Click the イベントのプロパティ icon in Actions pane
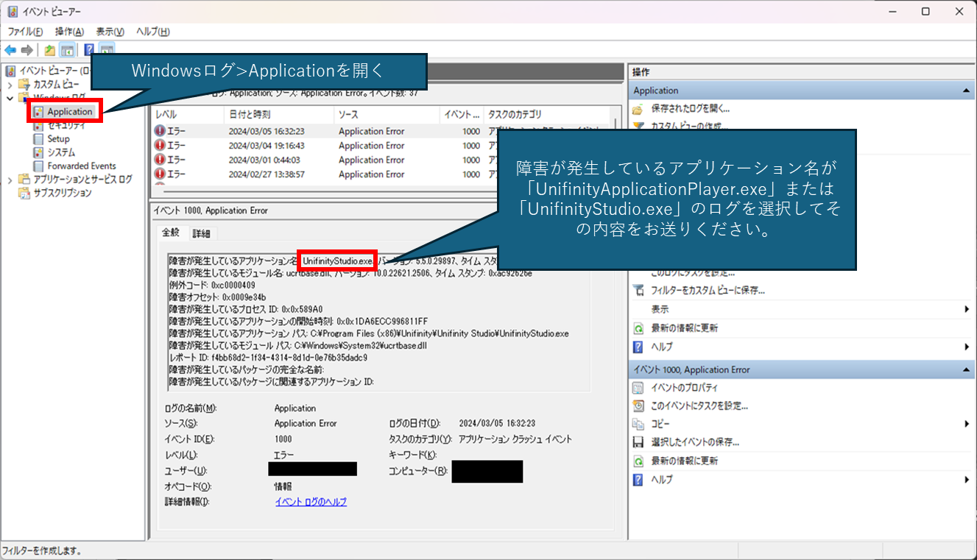The height and width of the screenshot is (560, 977). [x=638, y=388]
